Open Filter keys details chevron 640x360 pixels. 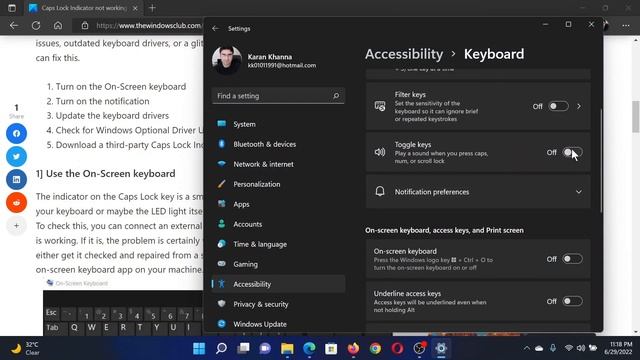(579, 106)
